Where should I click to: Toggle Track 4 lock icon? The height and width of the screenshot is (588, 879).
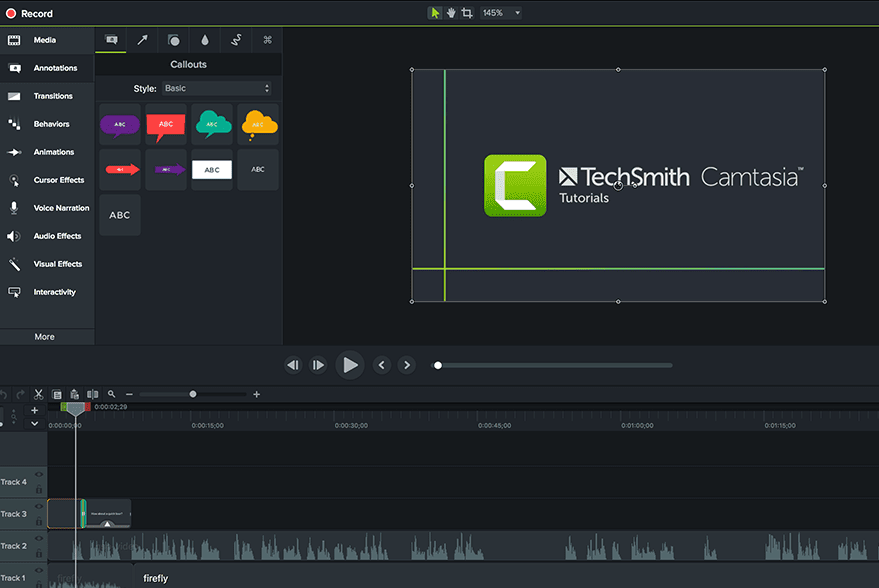[x=39, y=489]
